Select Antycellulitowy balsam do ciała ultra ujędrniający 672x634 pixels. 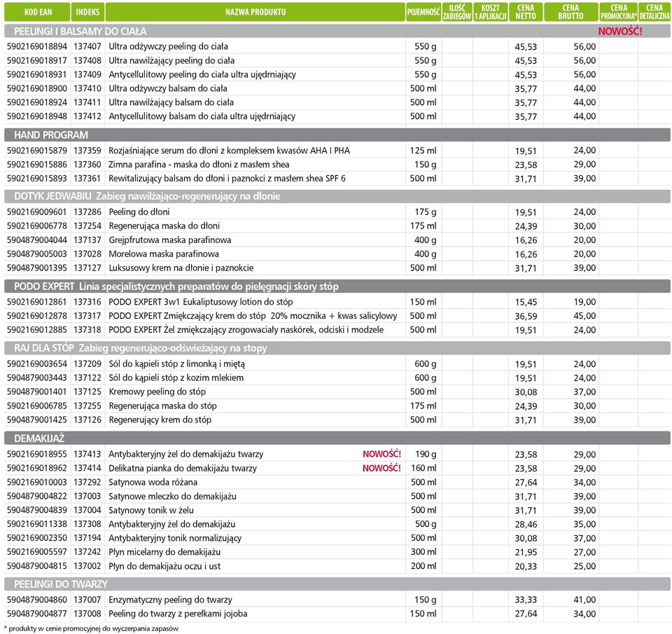tap(202, 116)
